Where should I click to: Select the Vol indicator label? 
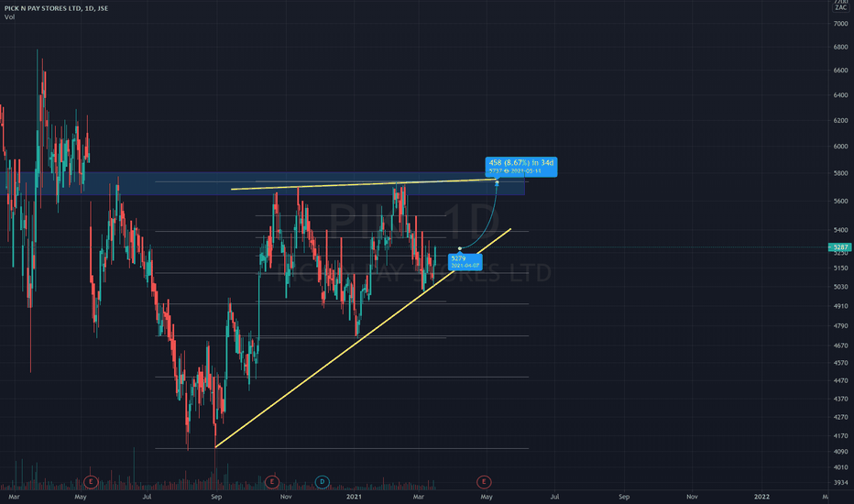coord(9,16)
